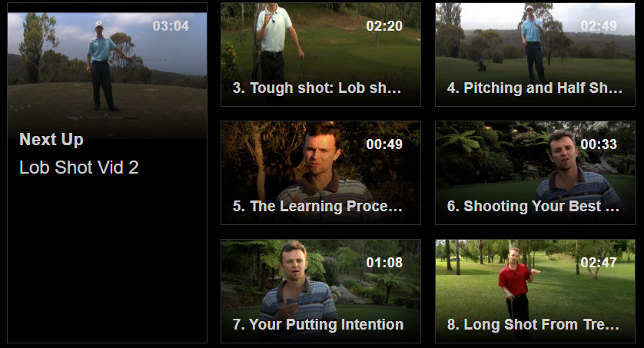This screenshot has width=644, height=348.
Task: Click the 'Lob Shot Vid 2' title
Action: (x=79, y=167)
